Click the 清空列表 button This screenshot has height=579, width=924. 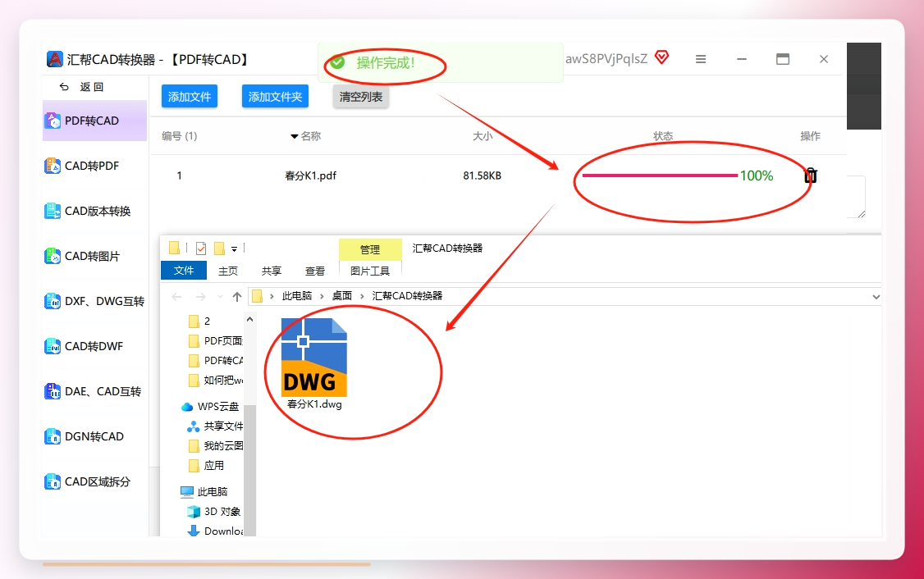(360, 97)
